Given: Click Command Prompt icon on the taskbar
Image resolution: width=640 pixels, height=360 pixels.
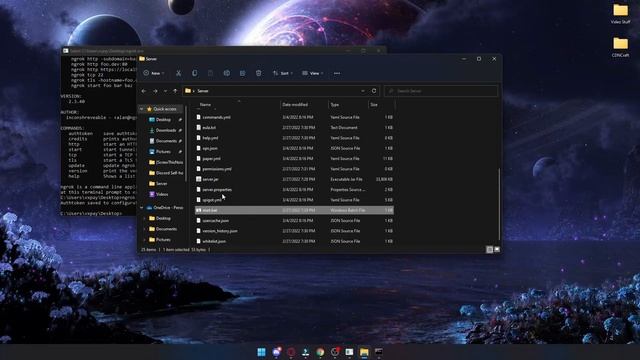Looking at the screenshot, I should [379, 352].
